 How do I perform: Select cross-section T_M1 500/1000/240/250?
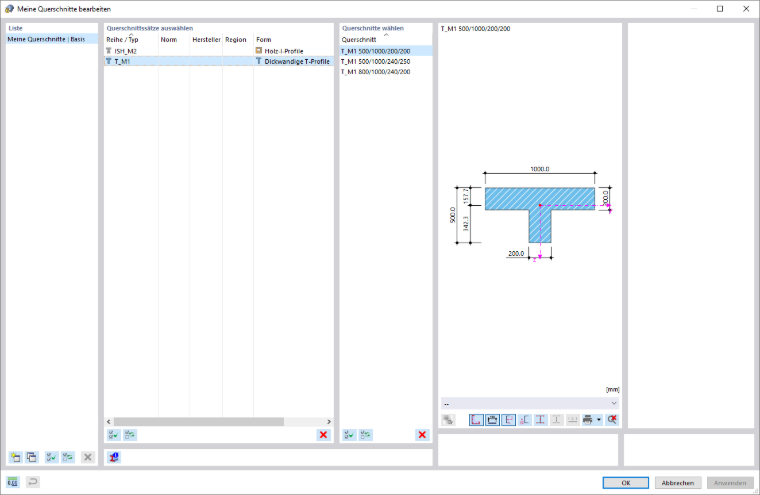coord(386,62)
